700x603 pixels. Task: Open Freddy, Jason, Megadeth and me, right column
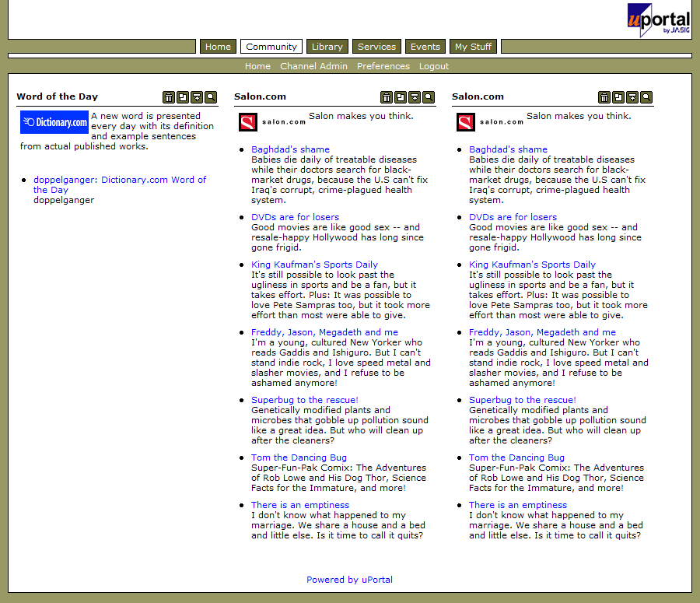click(x=542, y=332)
